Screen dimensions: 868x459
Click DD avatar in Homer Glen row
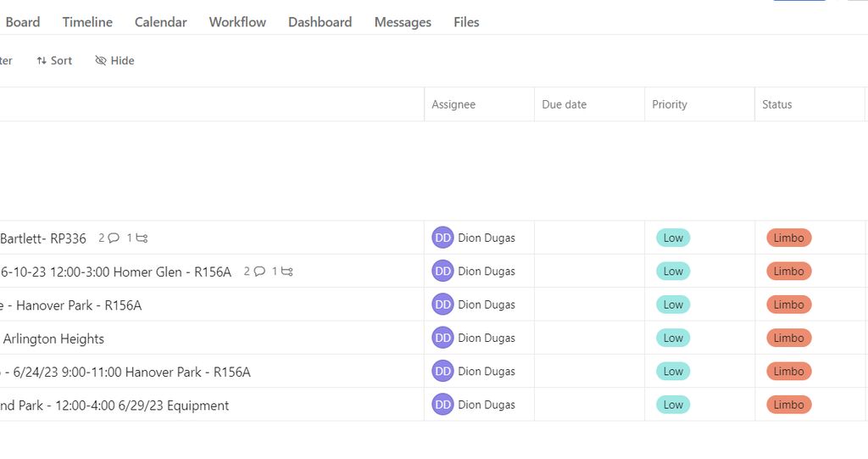pos(442,271)
